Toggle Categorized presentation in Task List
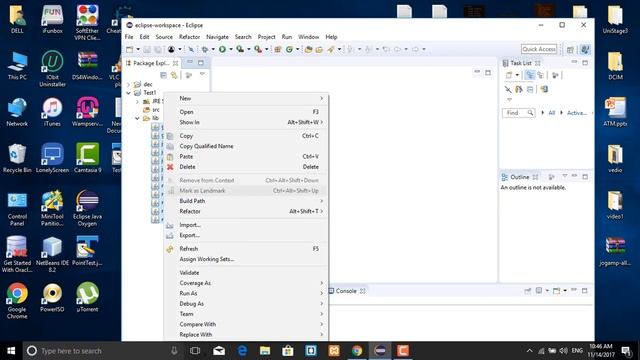 pos(530,75)
